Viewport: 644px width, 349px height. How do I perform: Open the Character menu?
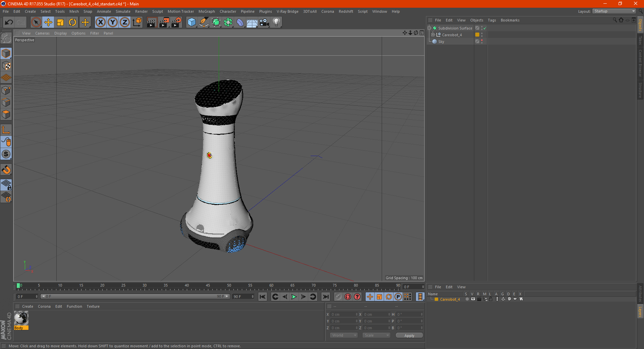(x=228, y=11)
